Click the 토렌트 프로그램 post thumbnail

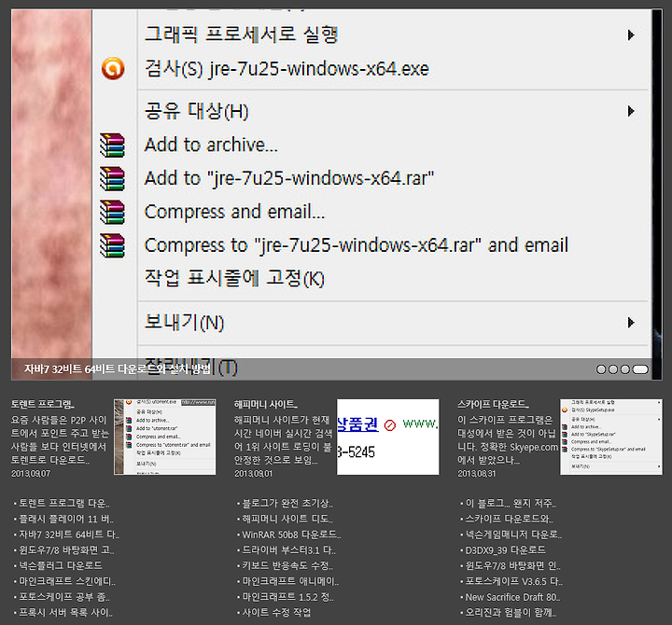164,437
